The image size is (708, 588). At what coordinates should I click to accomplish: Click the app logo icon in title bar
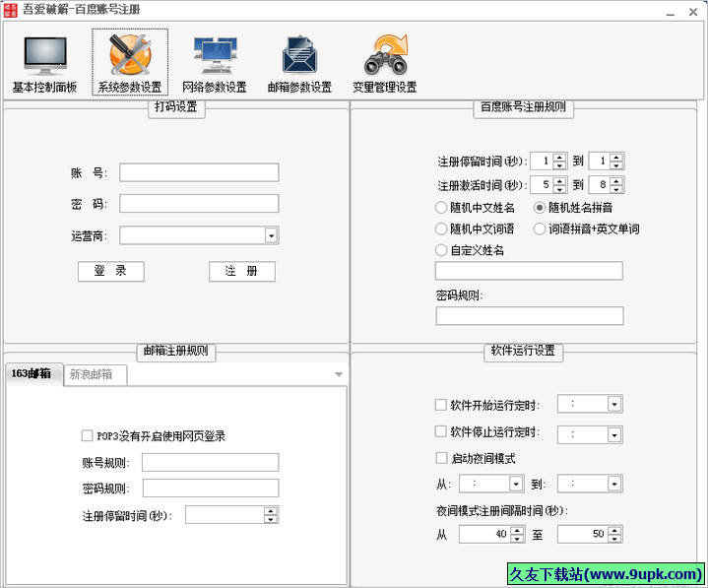coord(10,10)
